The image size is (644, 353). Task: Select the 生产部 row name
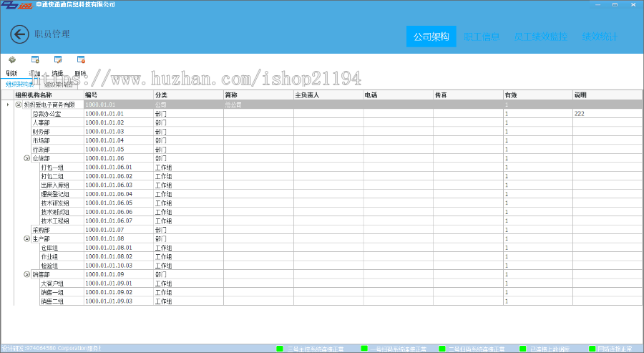[41, 238]
